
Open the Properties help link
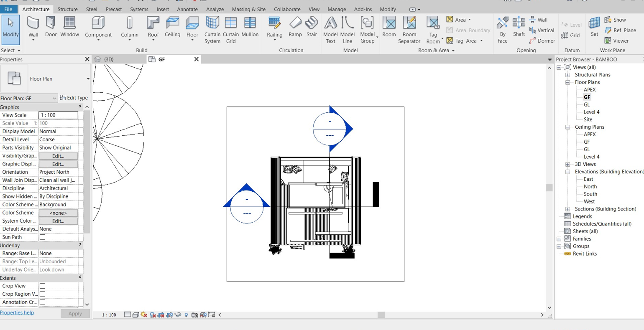tap(17, 312)
